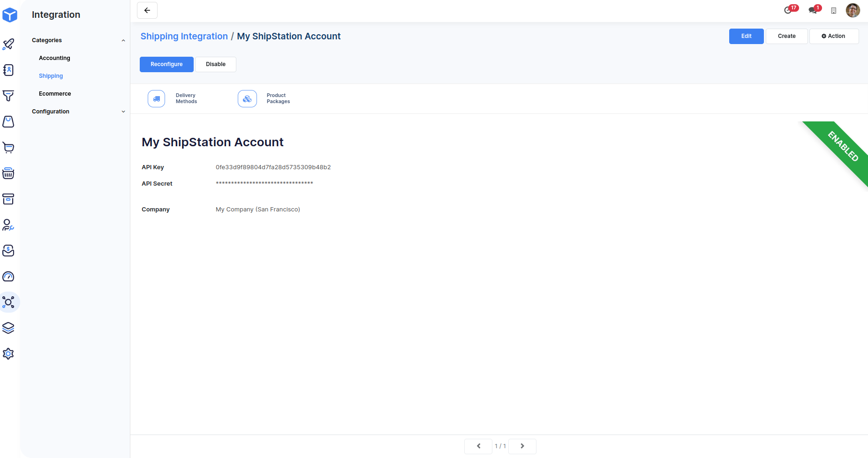Open the chat messages icon in top bar
This screenshot has width=868, height=458.
click(x=813, y=10)
